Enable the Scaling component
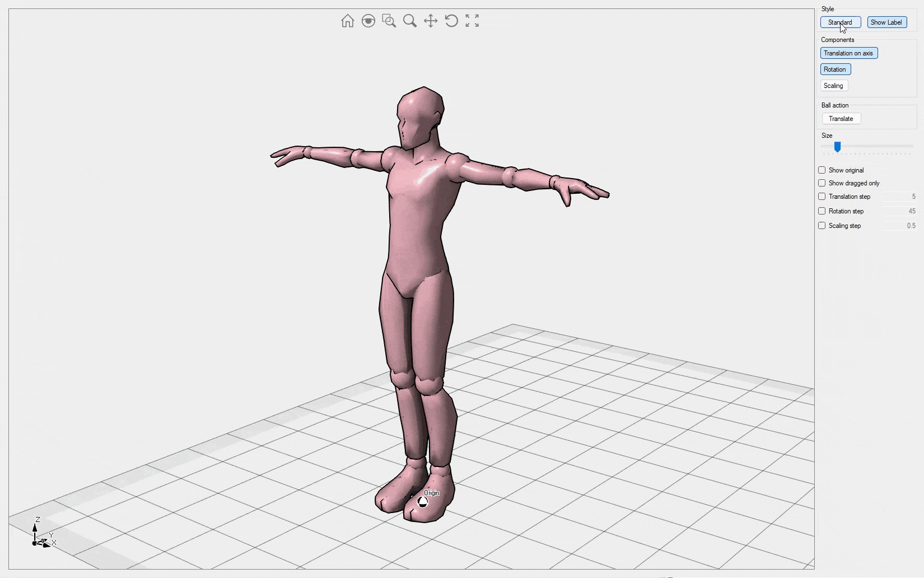The width and height of the screenshot is (924, 578). (x=834, y=86)
